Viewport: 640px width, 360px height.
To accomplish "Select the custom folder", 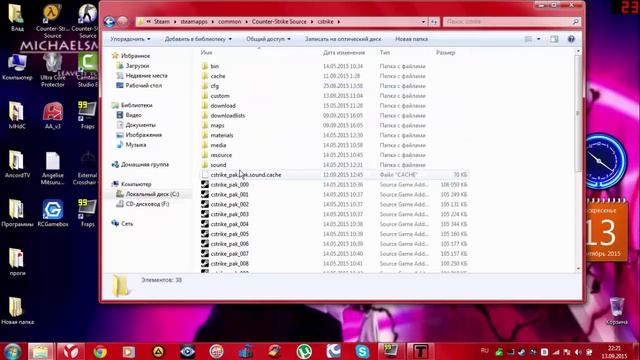I will [220, 96].
